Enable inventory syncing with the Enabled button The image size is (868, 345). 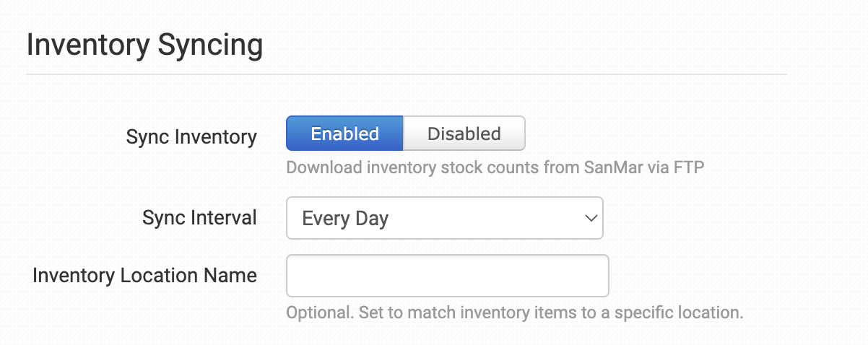344,134
